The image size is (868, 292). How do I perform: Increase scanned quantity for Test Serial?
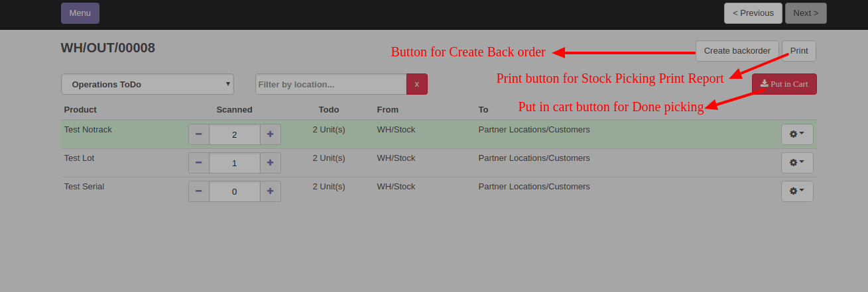coord(270,191)
